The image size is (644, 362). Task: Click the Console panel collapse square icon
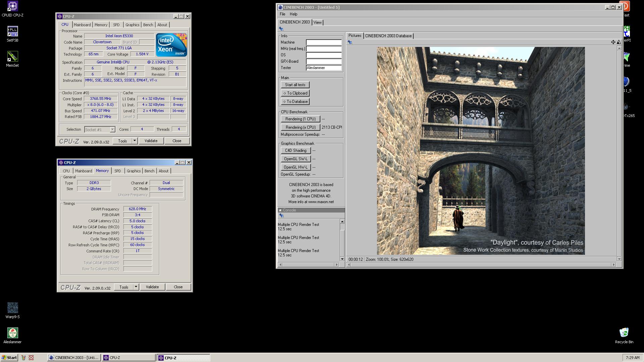click(x=280, y=210)
